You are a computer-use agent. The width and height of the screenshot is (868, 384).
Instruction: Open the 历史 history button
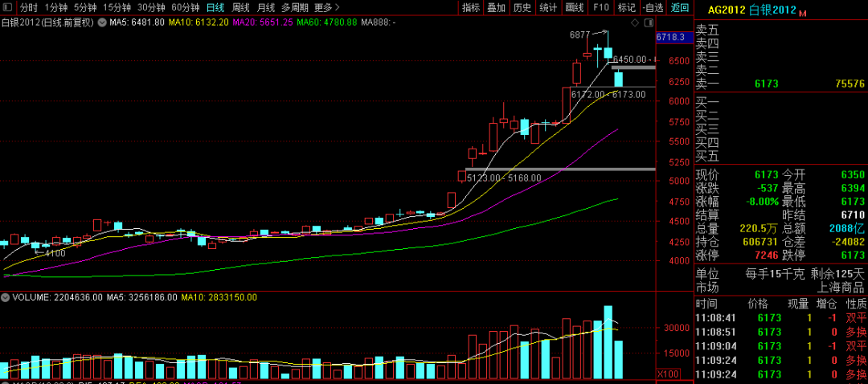coord(522,8)
